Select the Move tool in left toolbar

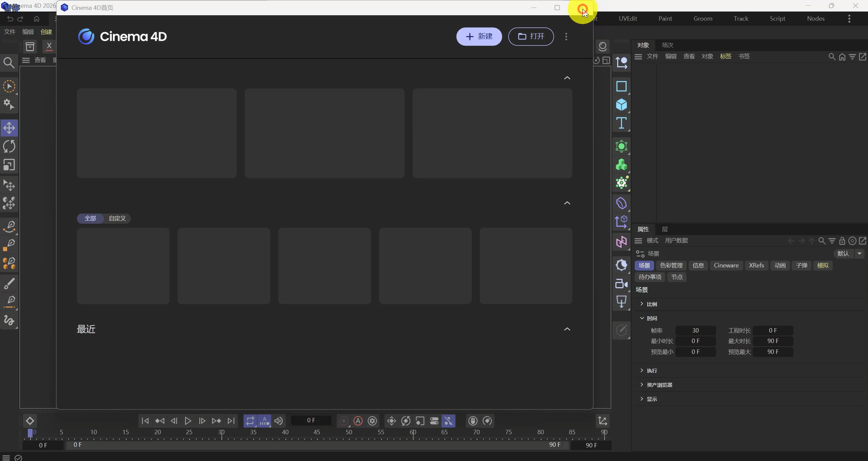[x=9, y=128]
